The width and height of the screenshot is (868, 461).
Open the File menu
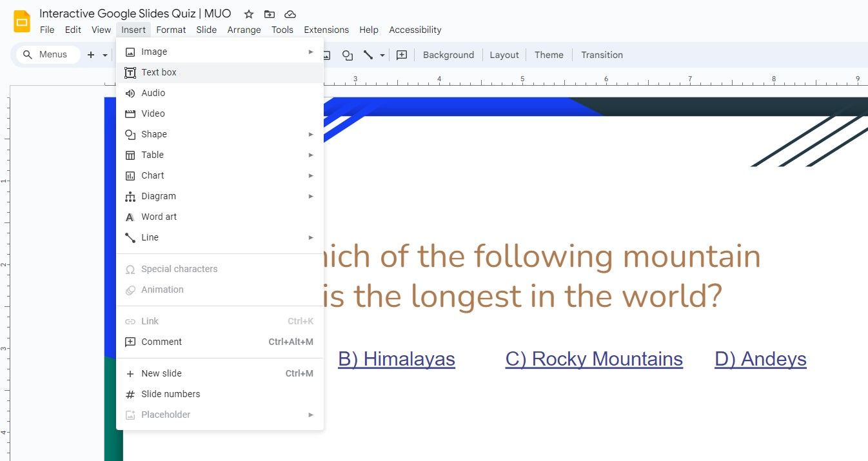[47, 30]
